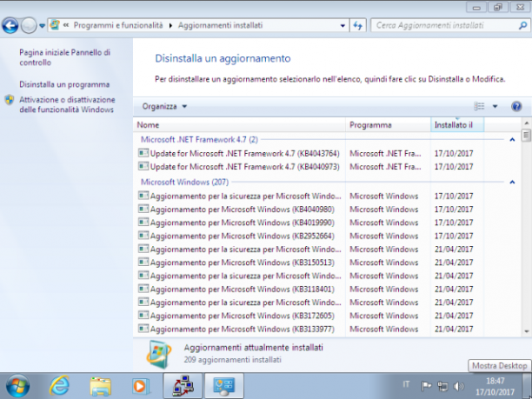Open the breadcrumb arrow after Programmi e funzionalità

click(x=170, y=25)
